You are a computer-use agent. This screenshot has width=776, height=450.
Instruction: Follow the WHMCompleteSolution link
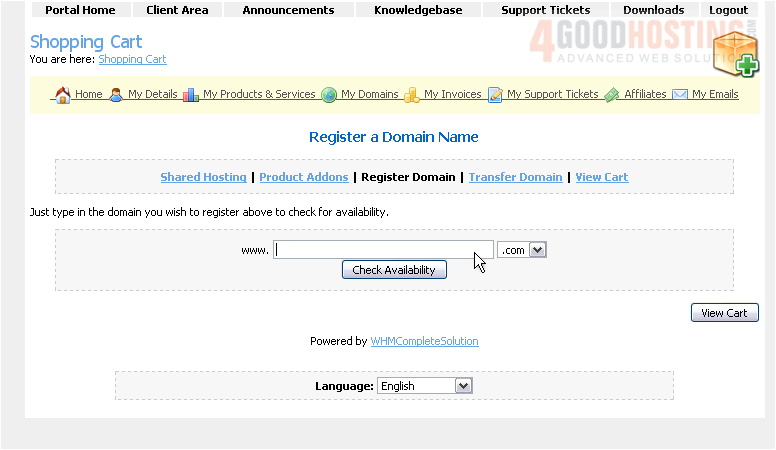pos(424,341)
